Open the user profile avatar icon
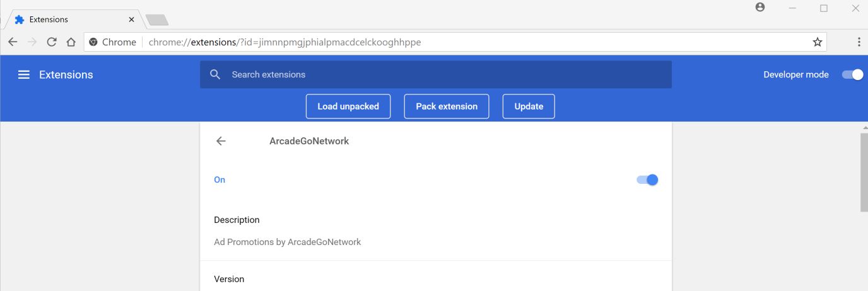The width and height of the screenshot is (868, 291). tap(760, 8)
